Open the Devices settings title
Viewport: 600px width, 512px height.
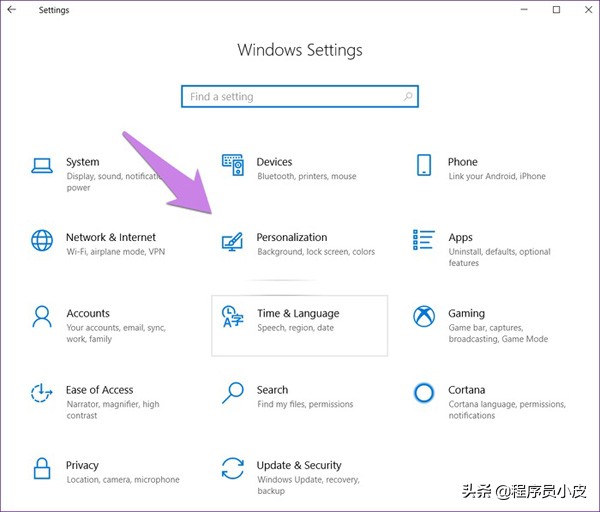coord(274,162)
